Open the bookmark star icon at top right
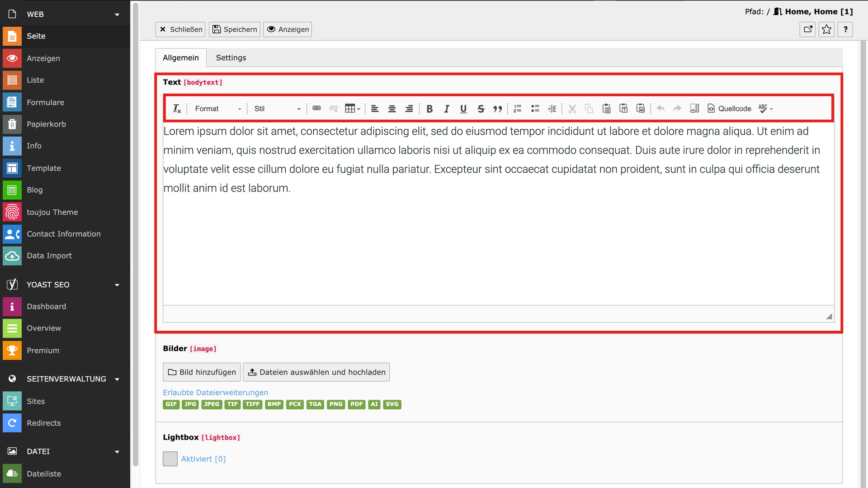 tap(826, 29)
